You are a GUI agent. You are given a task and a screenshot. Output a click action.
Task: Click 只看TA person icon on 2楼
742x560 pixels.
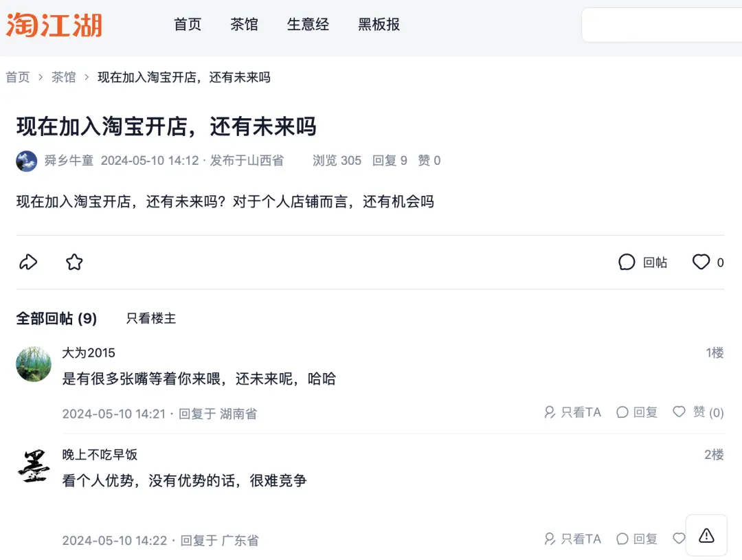[550, 539]
